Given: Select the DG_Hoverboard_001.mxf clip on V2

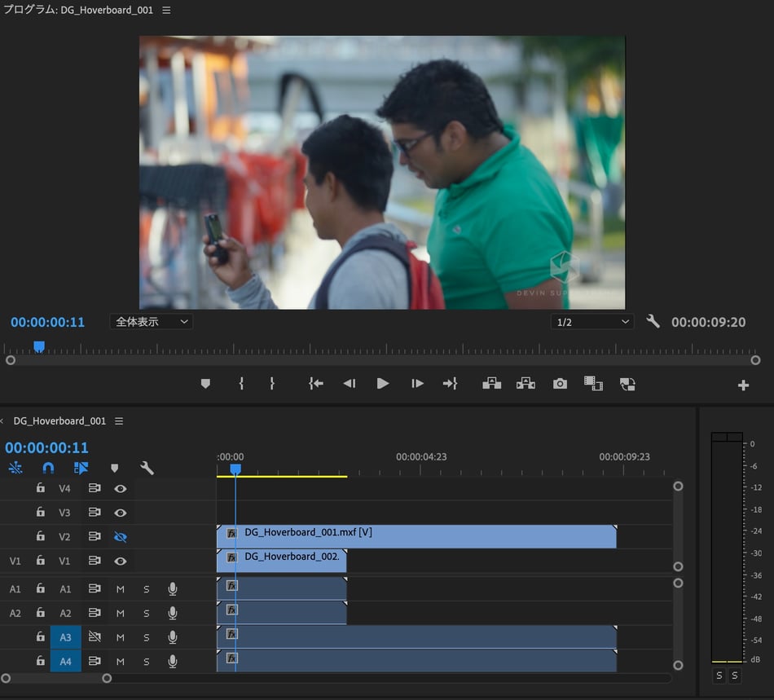Looking at the screenshot, I should 416,537.
